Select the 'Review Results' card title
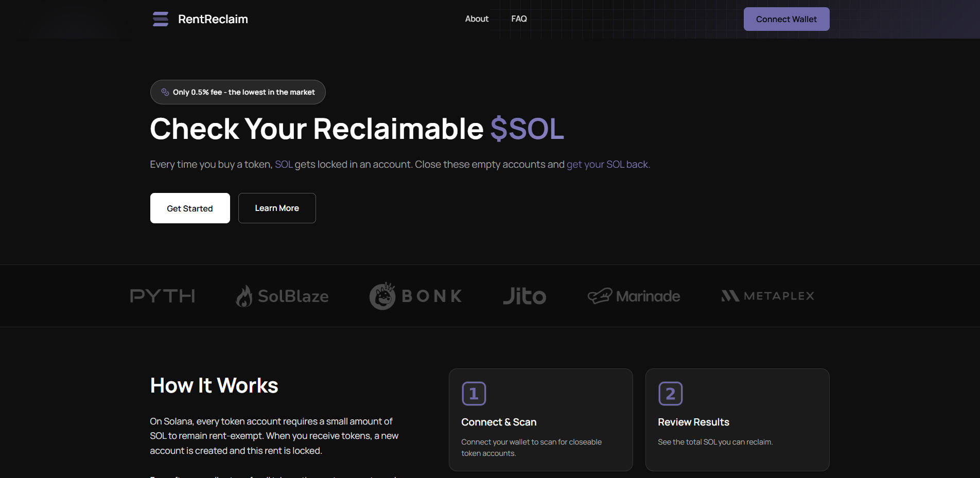The image size is (980, 478). pos(693,422)
